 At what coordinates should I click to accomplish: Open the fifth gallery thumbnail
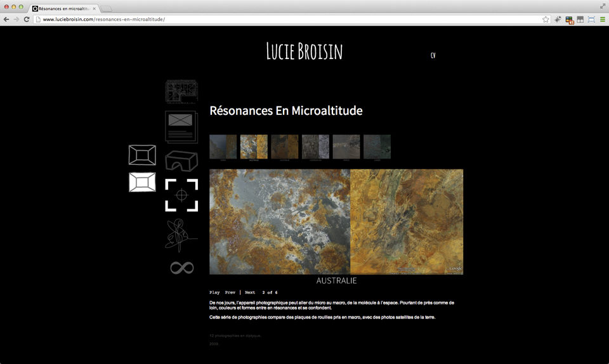346,146
